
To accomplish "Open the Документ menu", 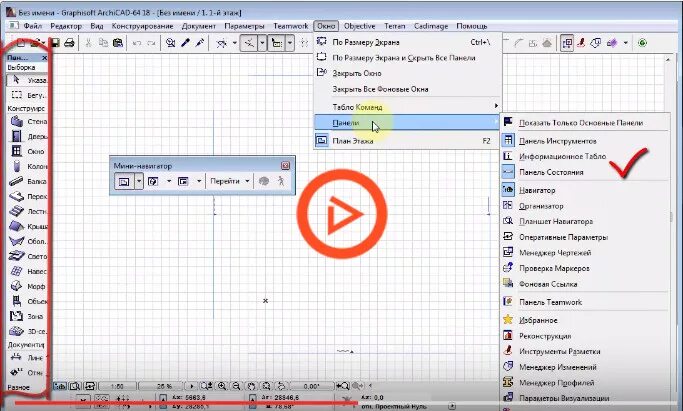I will [199, 26].
